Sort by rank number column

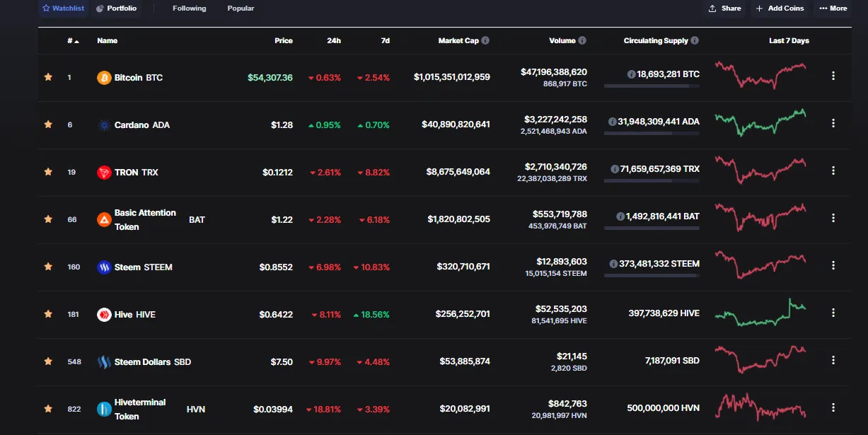point(73,41)
